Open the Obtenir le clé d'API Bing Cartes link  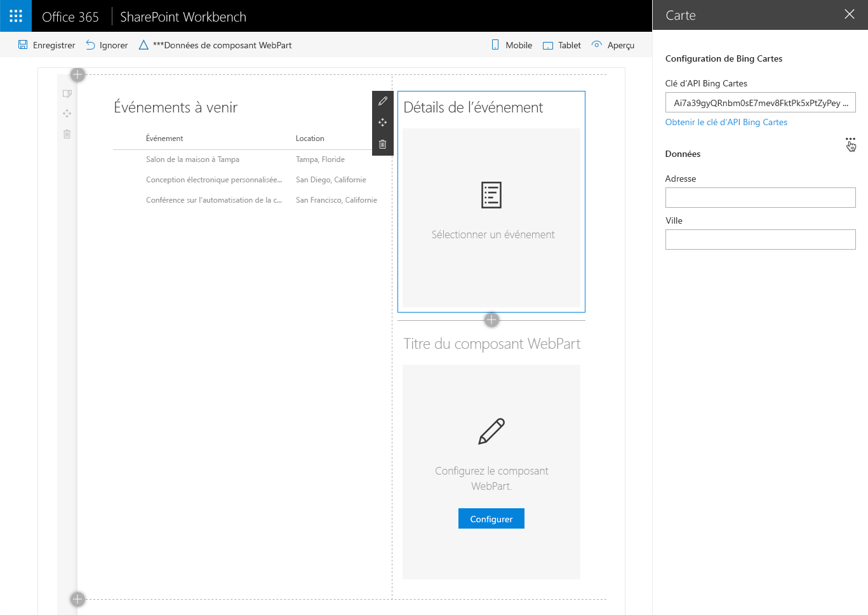coord(726,122)
